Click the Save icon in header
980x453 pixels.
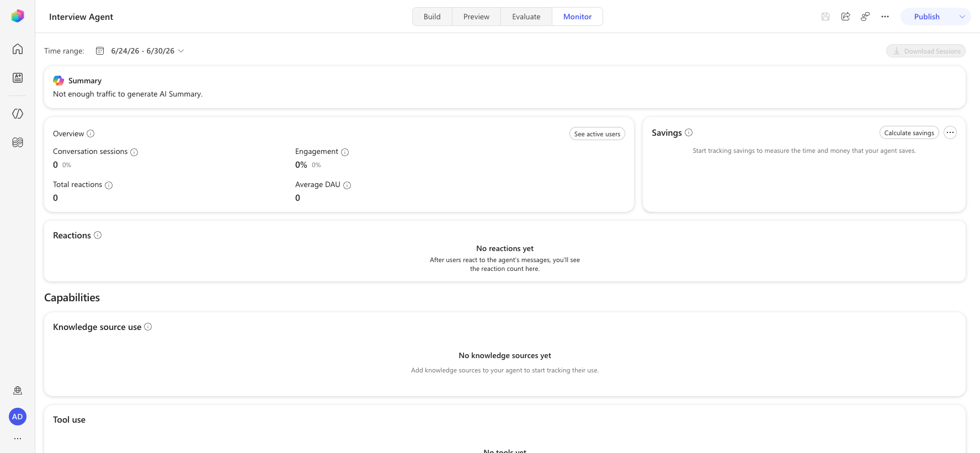click(825, 17)
